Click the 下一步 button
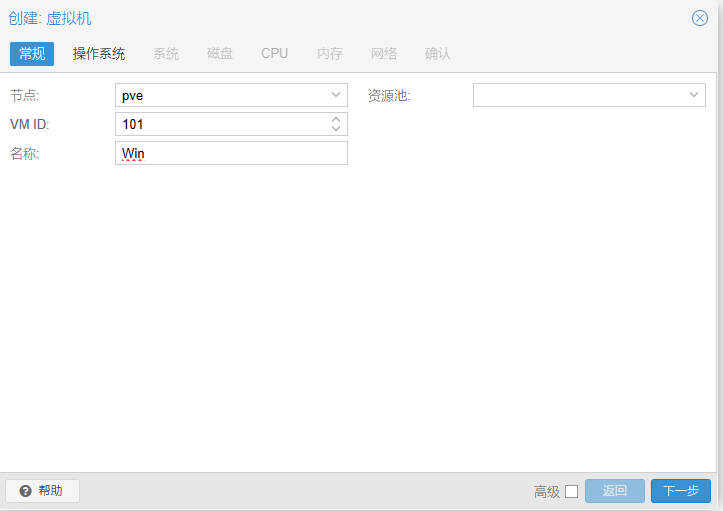 pyautogui.click(x=681, y=491)
